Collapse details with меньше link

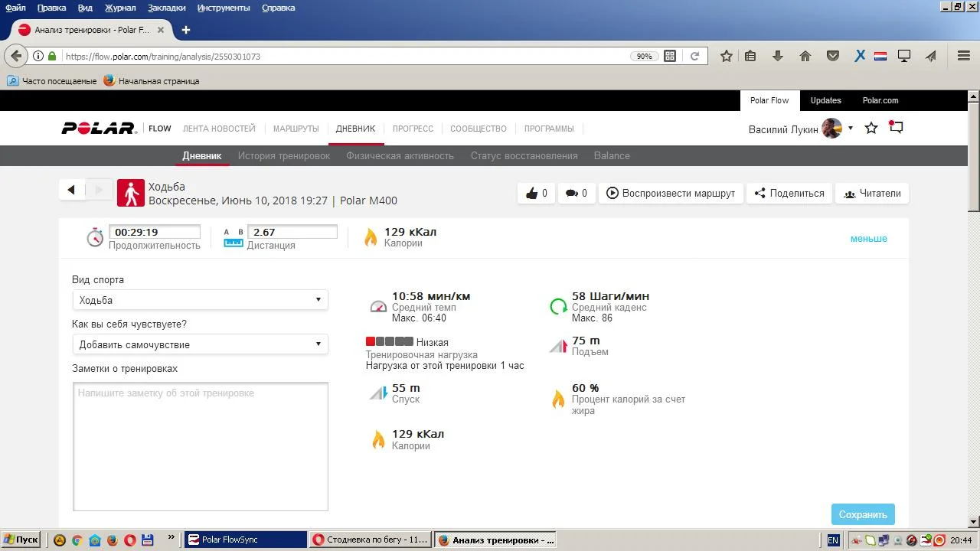(869, 239)
